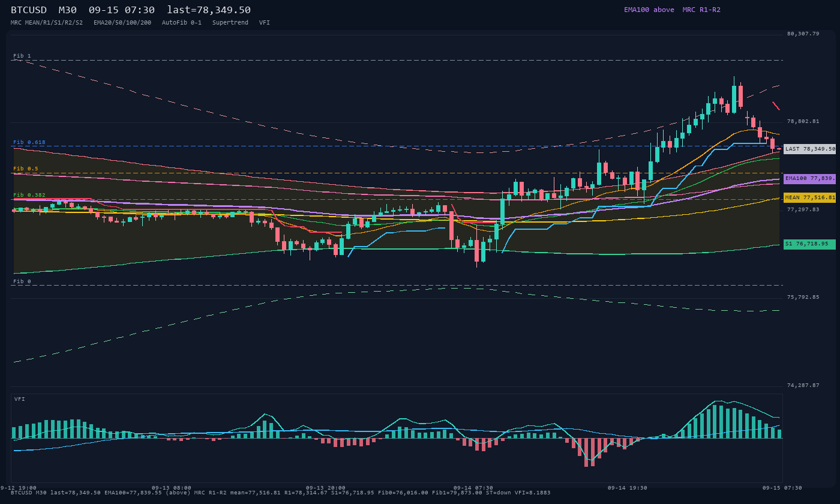Select the Fib 0.618 level label
The width and height of the screenshot is (840, 504).
tap(29, 142)
